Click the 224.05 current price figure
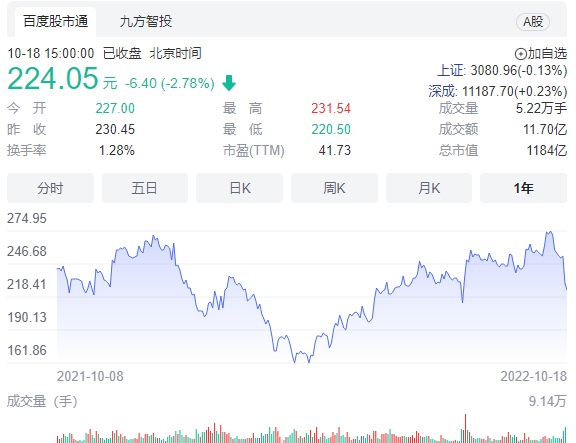 pos(53,78)
